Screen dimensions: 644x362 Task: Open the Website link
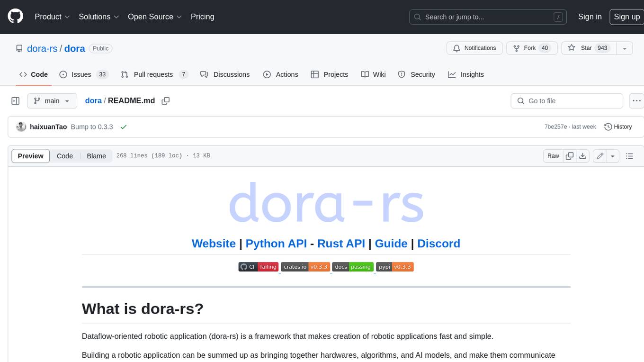214,244
